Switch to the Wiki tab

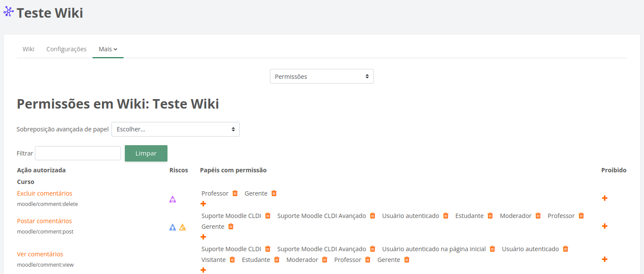[28, 49]
